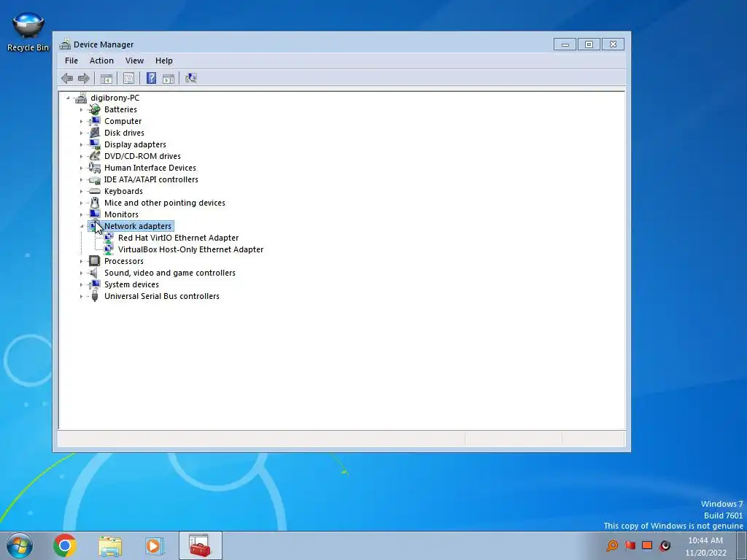Click the Disk drives category icon
Screen dimensions: 747x560
coord(94,133)
